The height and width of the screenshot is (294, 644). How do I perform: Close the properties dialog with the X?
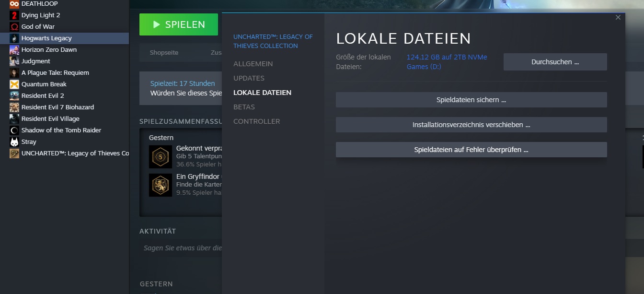618,17
